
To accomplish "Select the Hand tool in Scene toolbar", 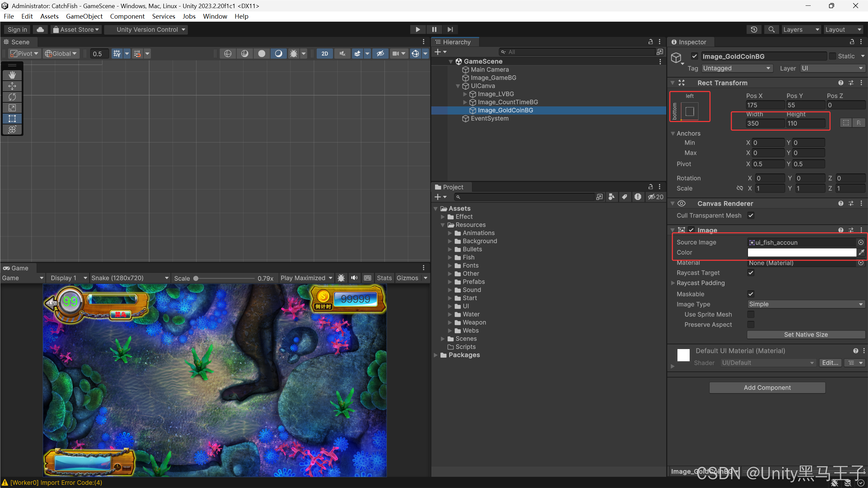I will pyautogui.click(x=12, y=75).
